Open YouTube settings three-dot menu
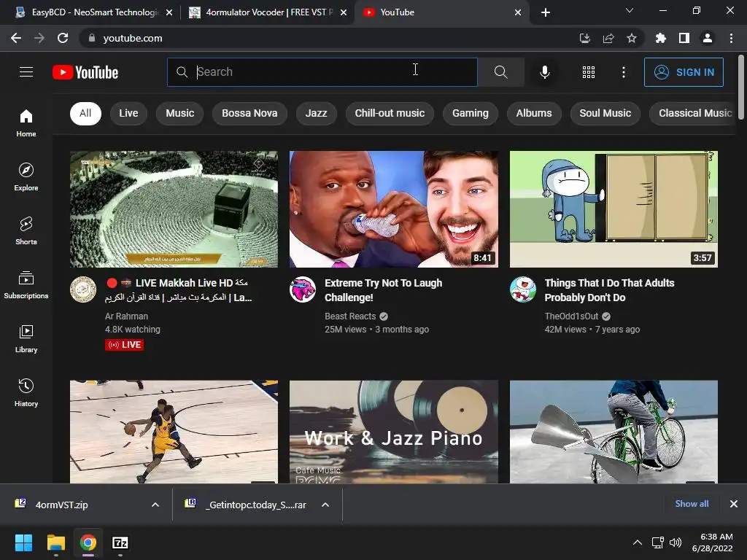Screen dimensions: 747x560 click(623, 72)
